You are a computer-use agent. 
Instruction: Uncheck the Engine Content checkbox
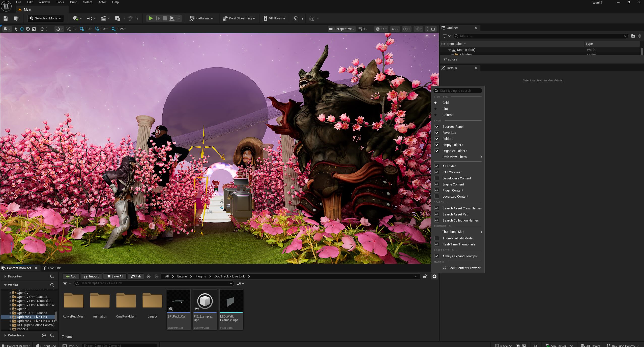click(x=437, y=184)
